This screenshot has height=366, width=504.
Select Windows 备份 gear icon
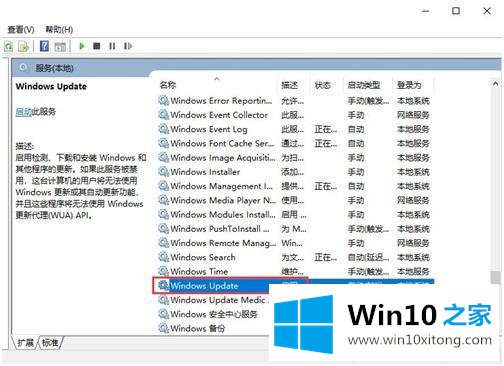163,328
